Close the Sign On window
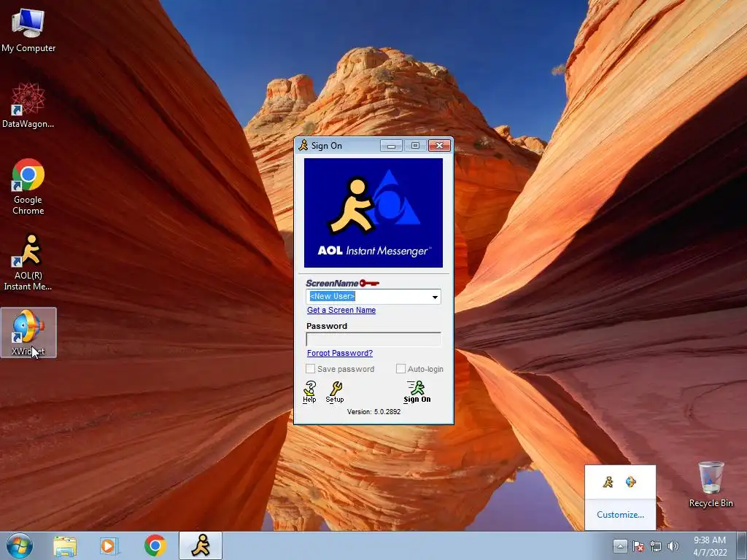The height and width of the screenshot is (560, 747). click(x=439, y=145)
